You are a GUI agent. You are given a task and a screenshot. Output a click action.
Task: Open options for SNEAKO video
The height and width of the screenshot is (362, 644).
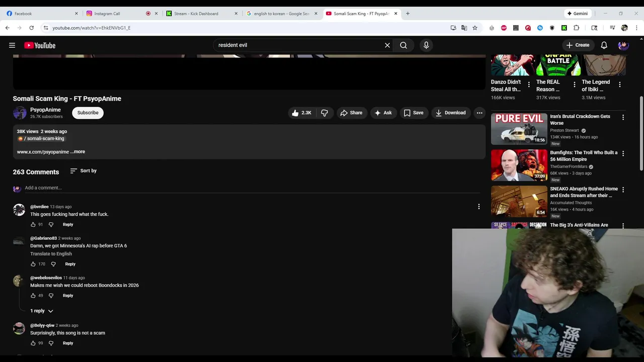tap(623, 190)
